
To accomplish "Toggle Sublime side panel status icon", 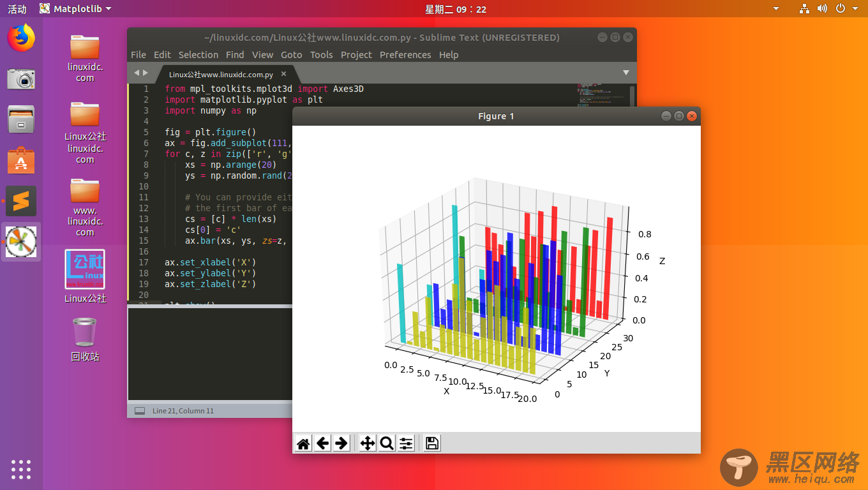I will 139,411.
